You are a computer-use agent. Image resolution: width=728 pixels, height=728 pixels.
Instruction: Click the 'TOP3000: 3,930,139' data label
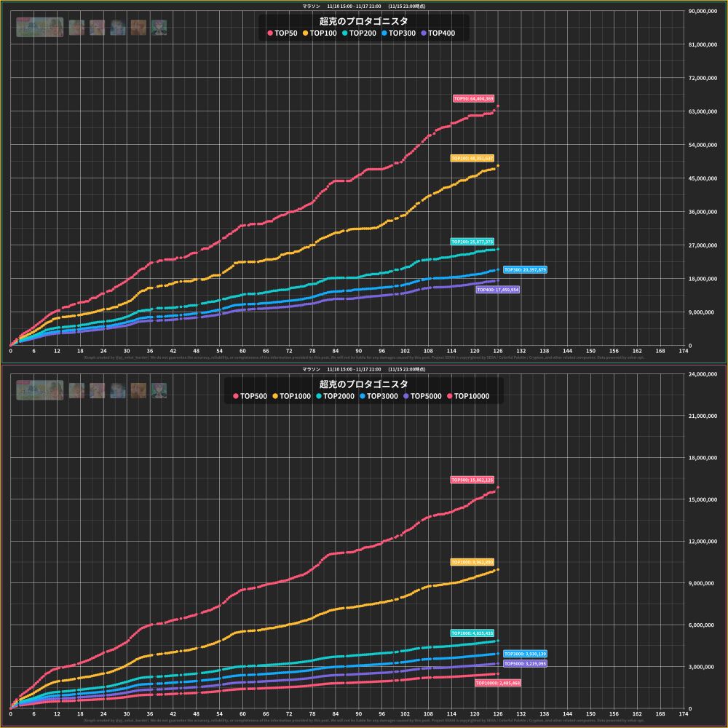525,654
